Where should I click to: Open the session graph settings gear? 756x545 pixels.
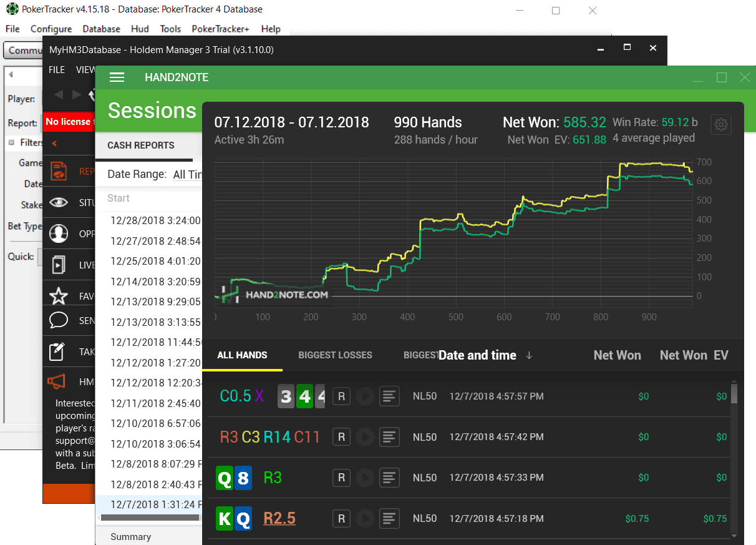(721, 124)
